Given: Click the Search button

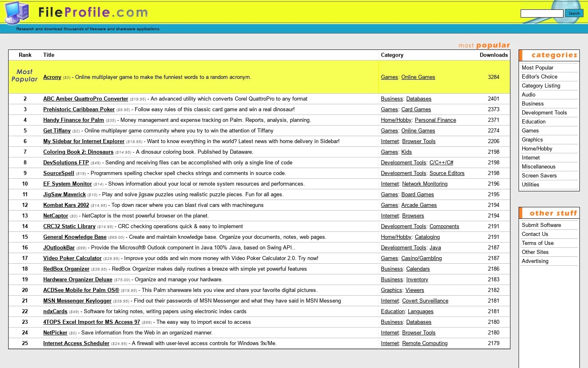Looking at the screenshot, I should click(574, 13).
